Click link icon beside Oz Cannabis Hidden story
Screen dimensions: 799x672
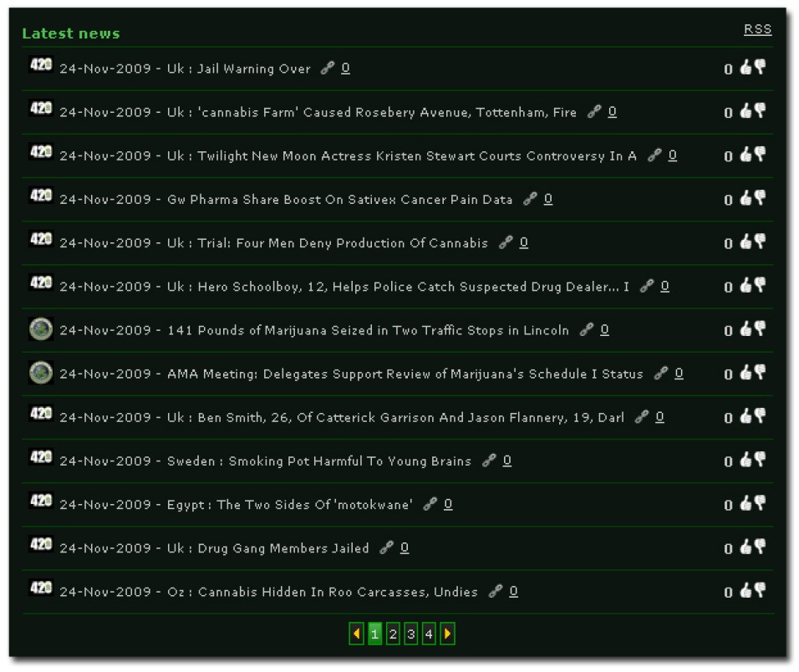pos(496,591)
